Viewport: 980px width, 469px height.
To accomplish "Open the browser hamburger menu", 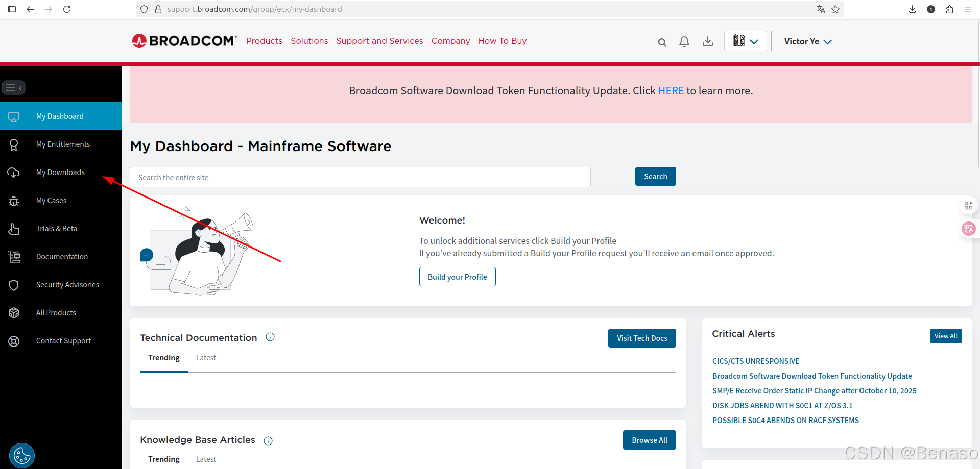I will click(x=968, y=9).
